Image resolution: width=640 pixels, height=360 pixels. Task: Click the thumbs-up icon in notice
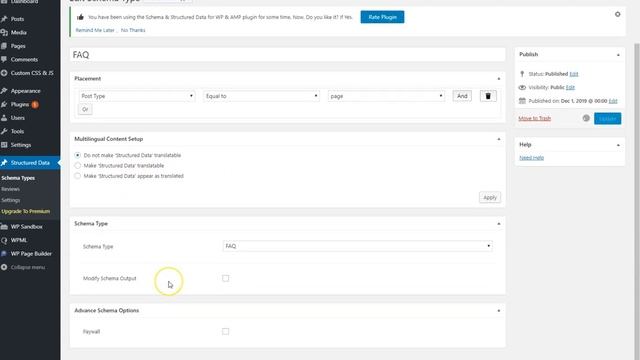click(80, 17)
